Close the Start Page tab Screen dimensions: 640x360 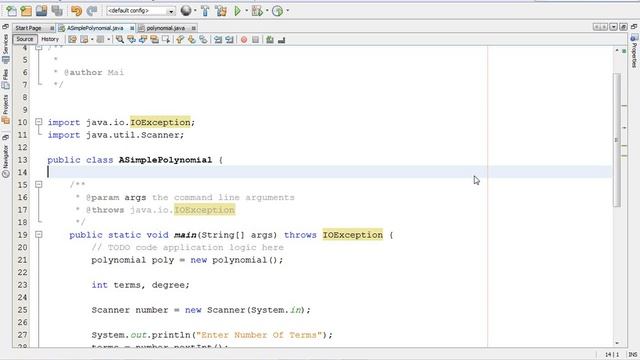52,28
